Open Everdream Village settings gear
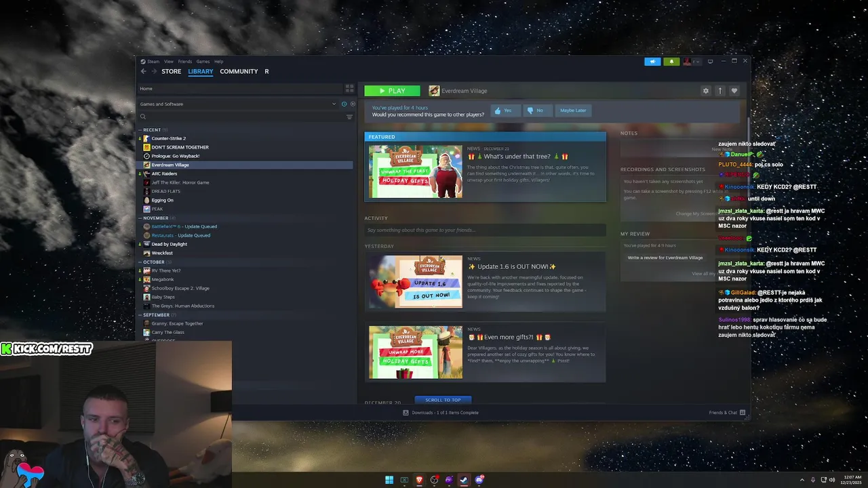Image resolution: width=868 pixels, height=488 pixels. coord(706,91)
